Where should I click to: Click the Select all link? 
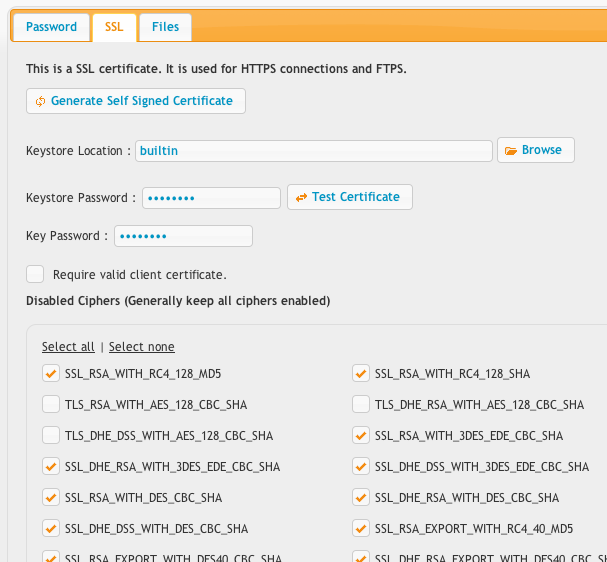(68, 347)
